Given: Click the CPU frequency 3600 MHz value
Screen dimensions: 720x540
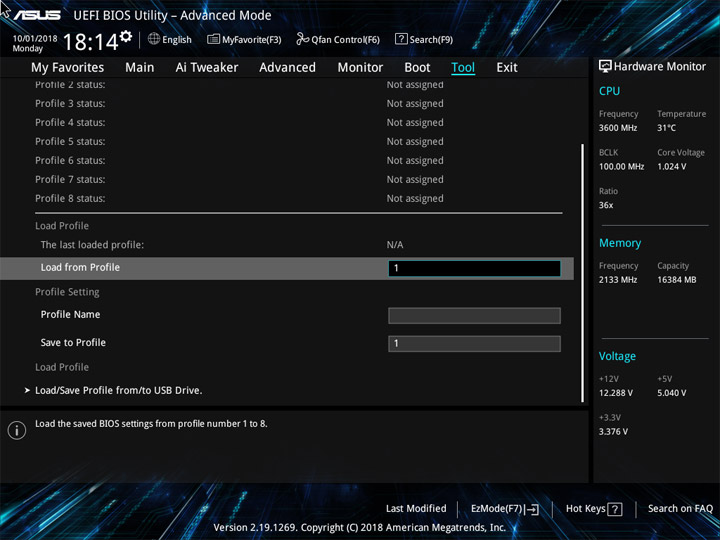Looking at the screenshot, I should 618,128.
